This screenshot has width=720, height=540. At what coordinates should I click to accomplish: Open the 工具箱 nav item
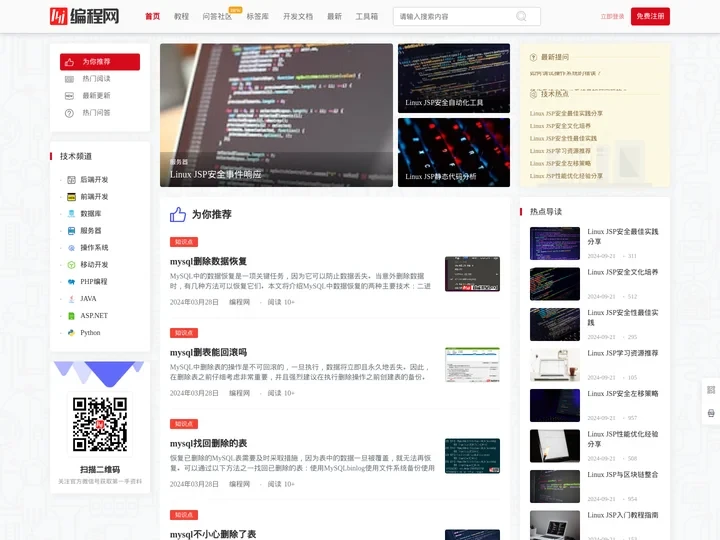(366, 17)
